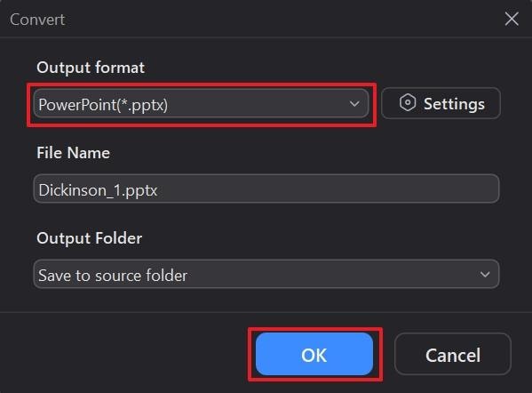
Task: Focus the File Name input field
Action: (266, 188)
